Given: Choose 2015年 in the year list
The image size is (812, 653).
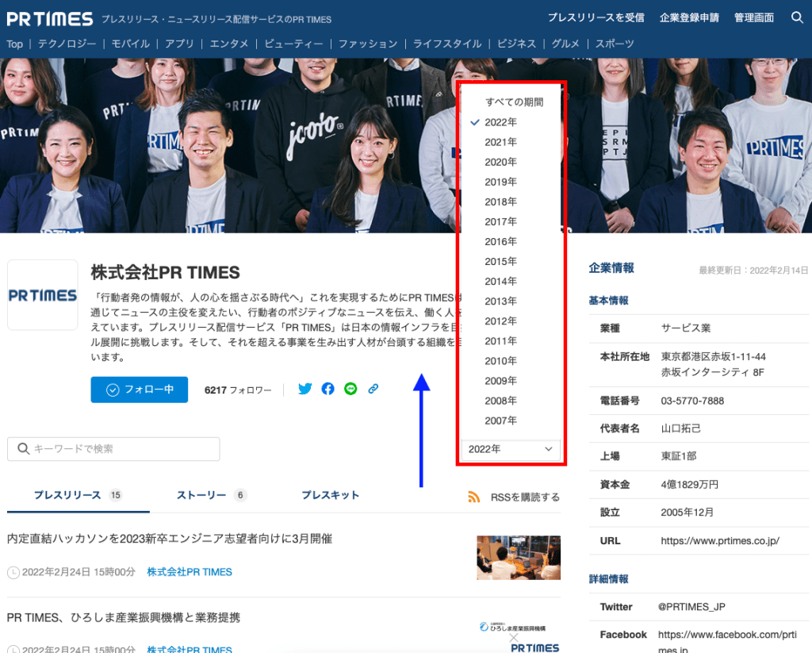Looking at the screenshot, I should point(501,262).
